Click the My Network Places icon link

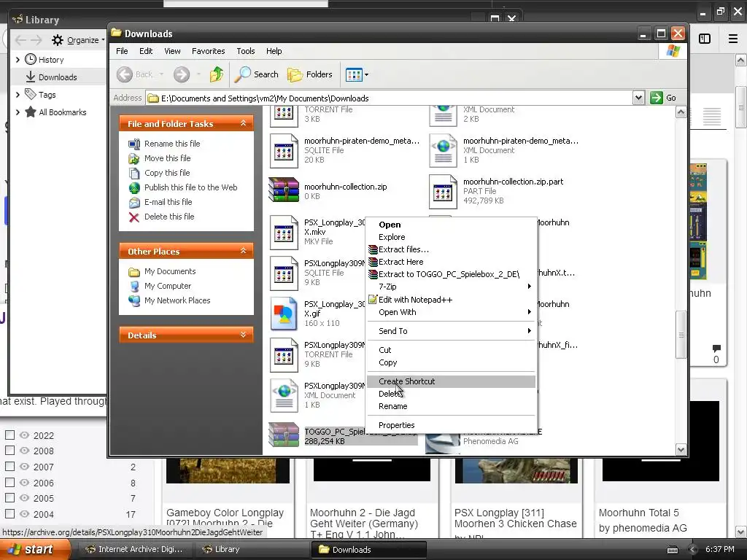pyautogui.click(x=134, y=301)
